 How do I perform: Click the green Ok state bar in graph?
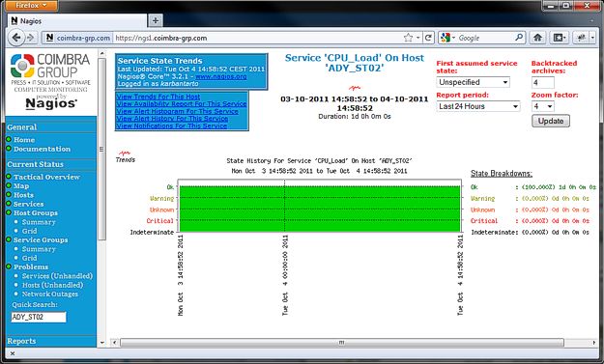[320, 209]
